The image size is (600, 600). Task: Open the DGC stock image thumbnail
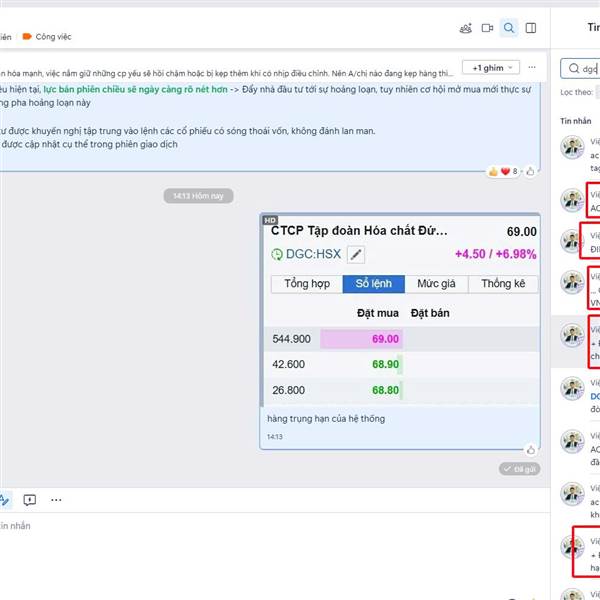[x=400, y=310]
